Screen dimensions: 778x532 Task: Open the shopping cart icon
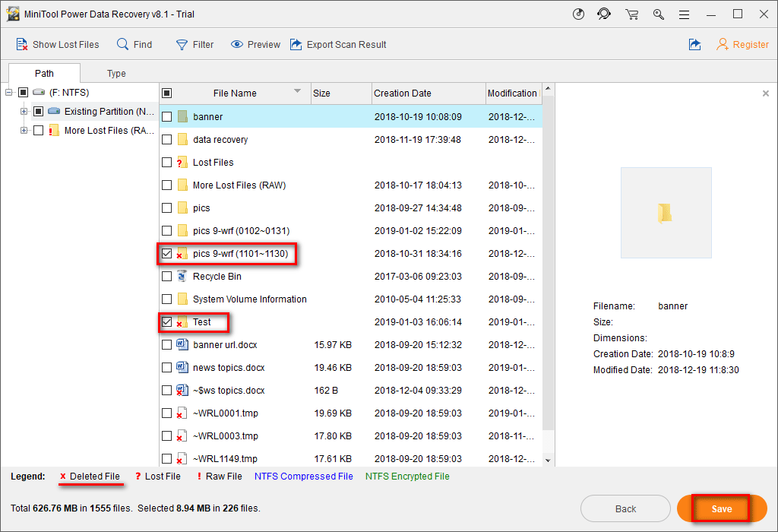tap(631, 14)
